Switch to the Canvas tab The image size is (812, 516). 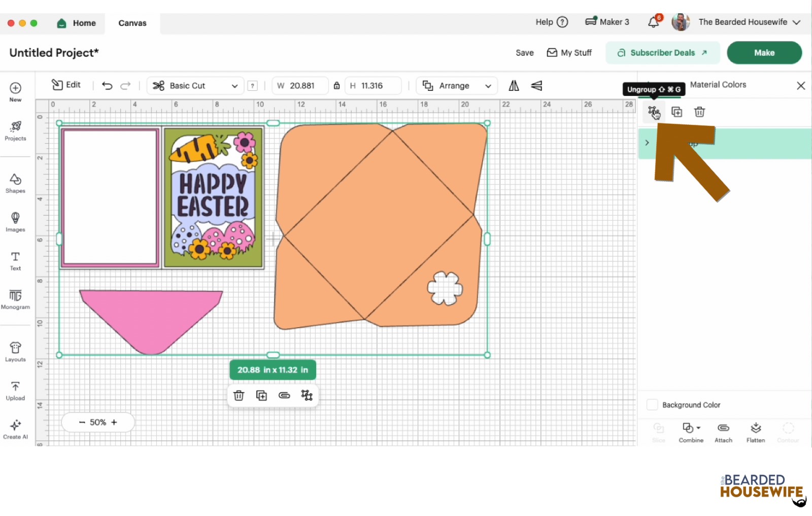point(132,23)
